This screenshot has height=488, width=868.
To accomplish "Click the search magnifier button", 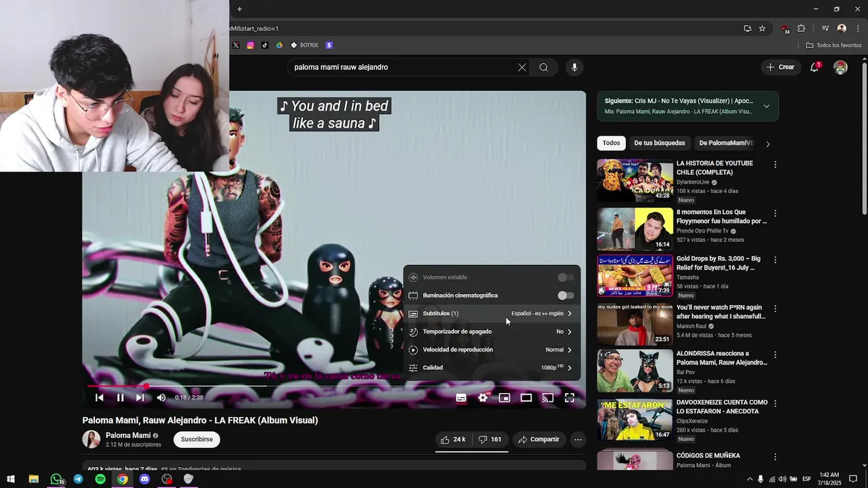I will click(544, 67).
